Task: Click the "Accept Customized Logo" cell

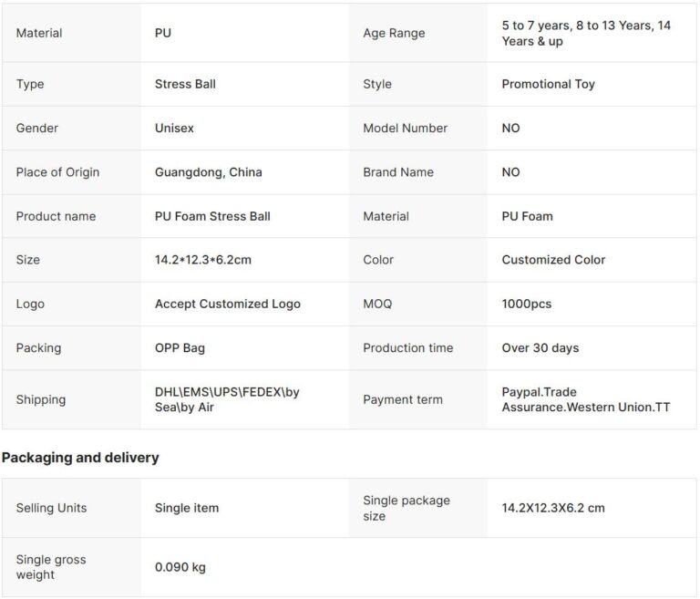Action: pos(227,304)
